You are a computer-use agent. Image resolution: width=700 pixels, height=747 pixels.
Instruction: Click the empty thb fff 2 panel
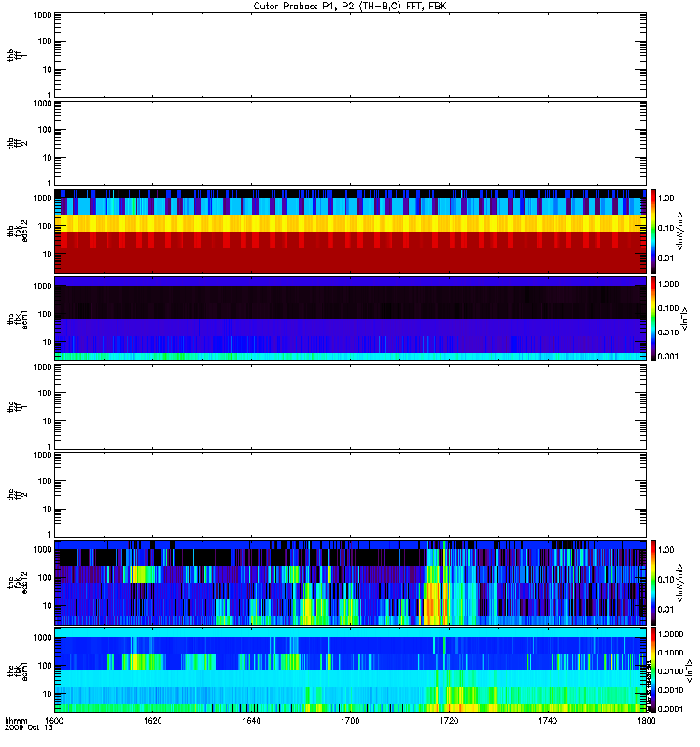point(350,143)
